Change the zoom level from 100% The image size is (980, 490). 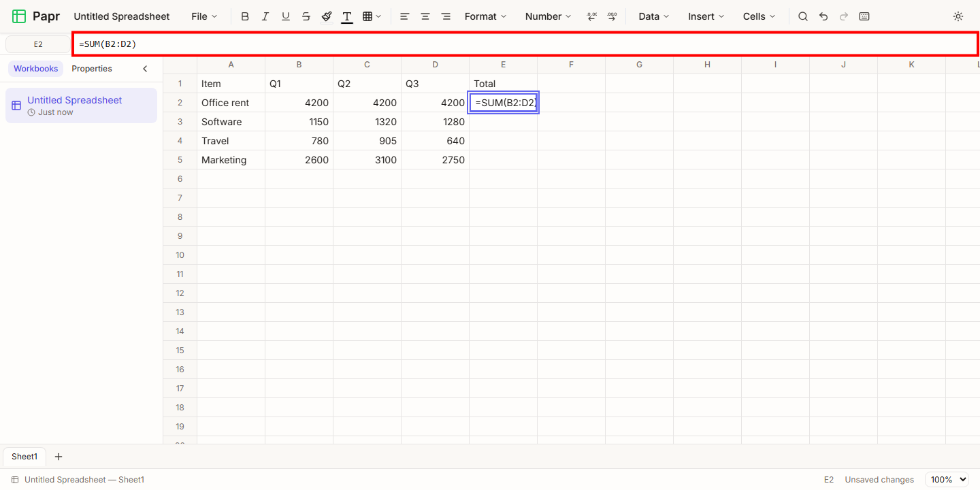pyautogui.click(x=947, y=480)
